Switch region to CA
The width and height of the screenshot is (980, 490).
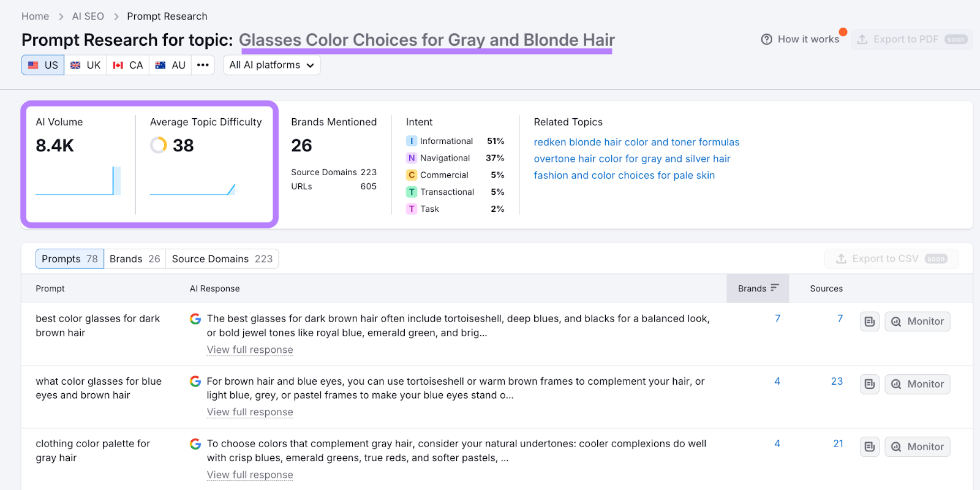128,65
